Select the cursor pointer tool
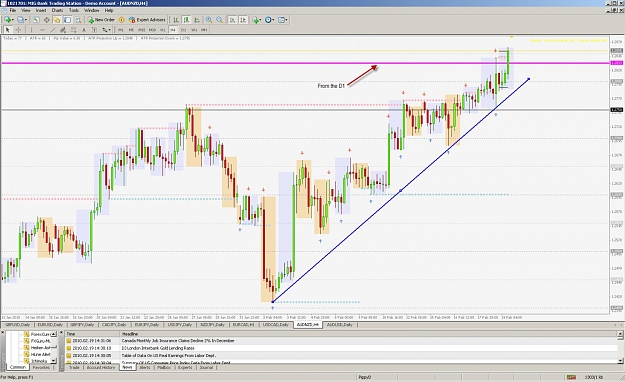Viewport: 625px width, 382px height. coord(7,30)
